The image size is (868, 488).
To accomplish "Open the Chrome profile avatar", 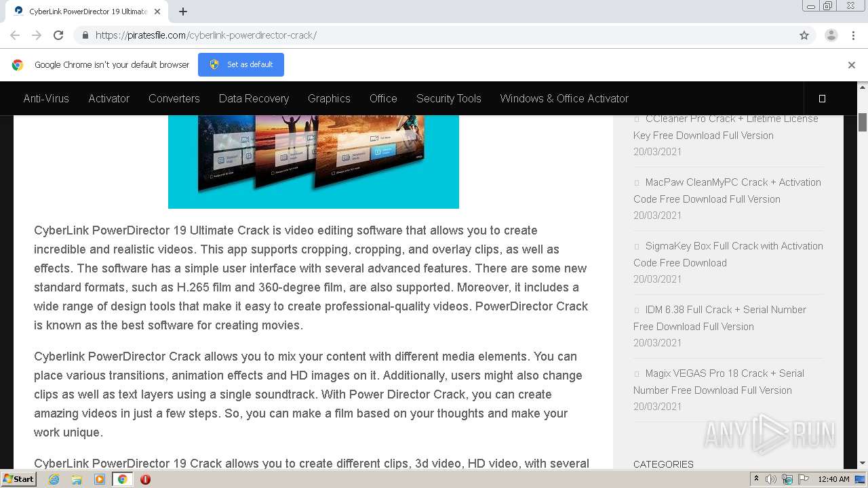I will pos(831,35).
